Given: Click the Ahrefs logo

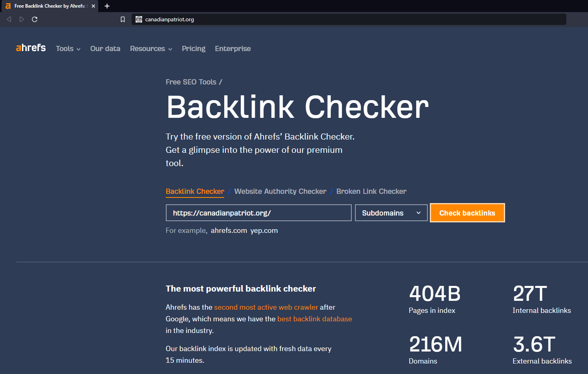Looking at the screenshot, I should pyautogui.click(x=31, y=48).
